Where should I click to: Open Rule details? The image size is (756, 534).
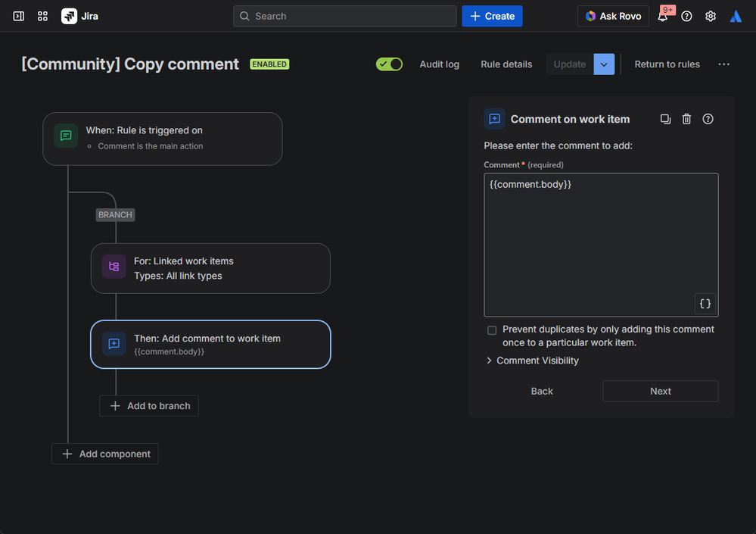(506, 64)
